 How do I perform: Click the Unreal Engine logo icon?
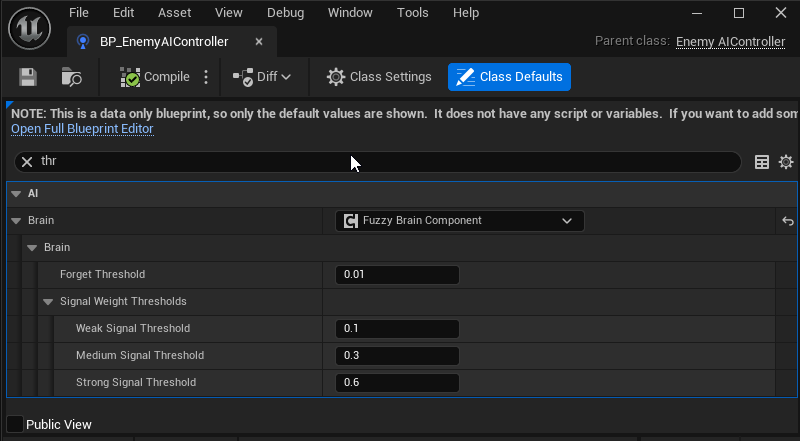pos(30,29)
